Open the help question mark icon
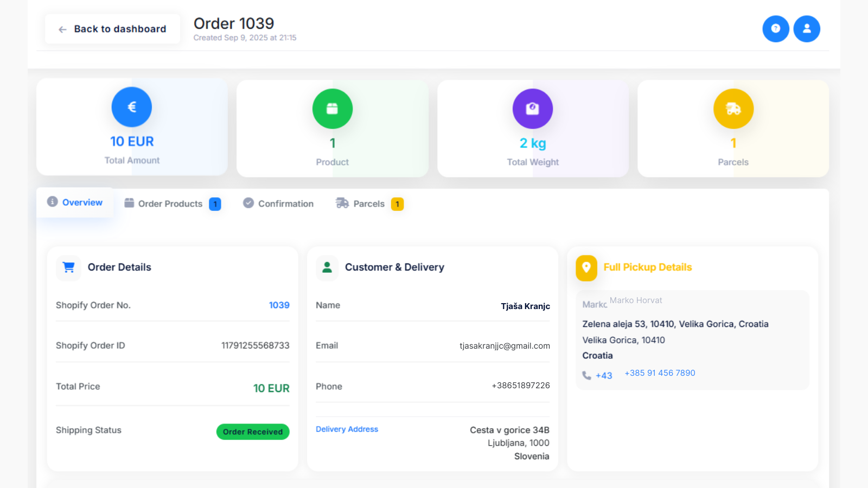868x488 pixels. [x=776, y=29]
